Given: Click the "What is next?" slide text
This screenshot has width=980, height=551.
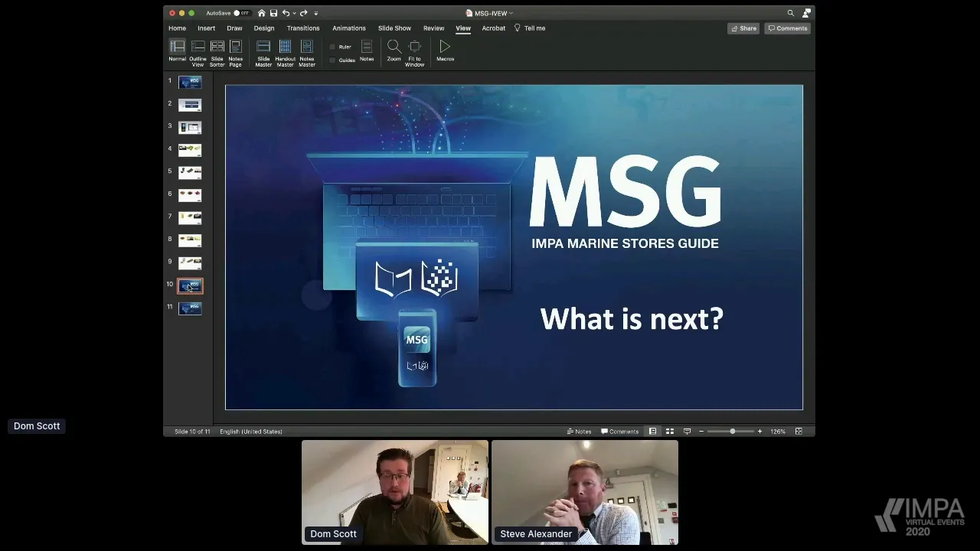Looking at the screenshot, I should pyautogui.click(x=632, y=318).
